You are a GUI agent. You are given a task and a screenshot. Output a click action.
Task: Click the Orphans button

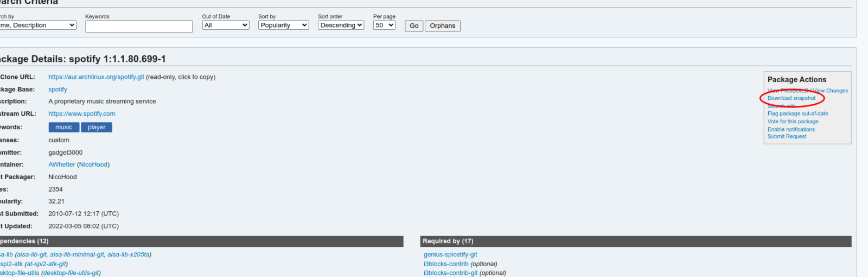tap(442, 26)
